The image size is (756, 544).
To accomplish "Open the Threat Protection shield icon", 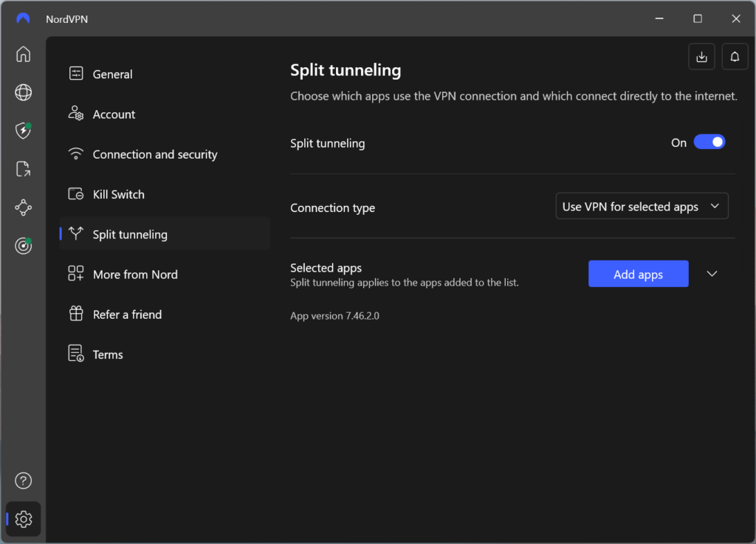I will pyautogui.click(x=23, y=131).
